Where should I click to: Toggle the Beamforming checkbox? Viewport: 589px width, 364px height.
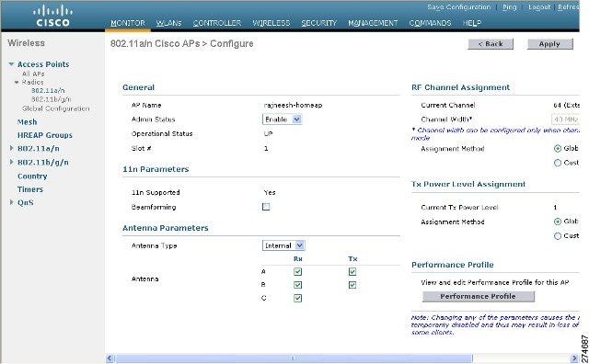[266, 207]
